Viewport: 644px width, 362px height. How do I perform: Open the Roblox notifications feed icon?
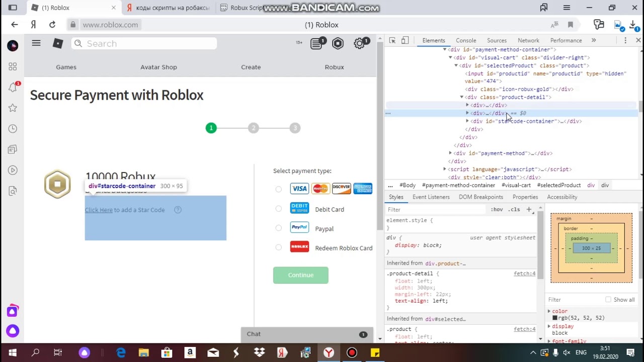point(316,44)
